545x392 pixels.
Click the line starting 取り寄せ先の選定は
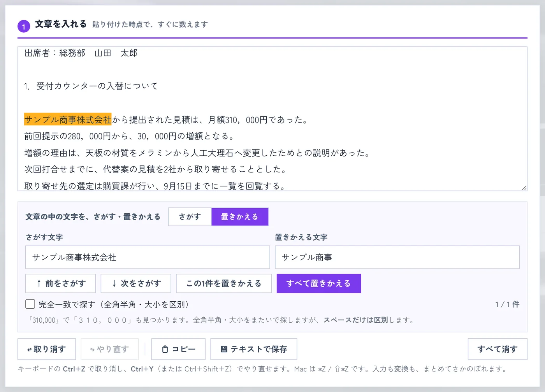155,186
